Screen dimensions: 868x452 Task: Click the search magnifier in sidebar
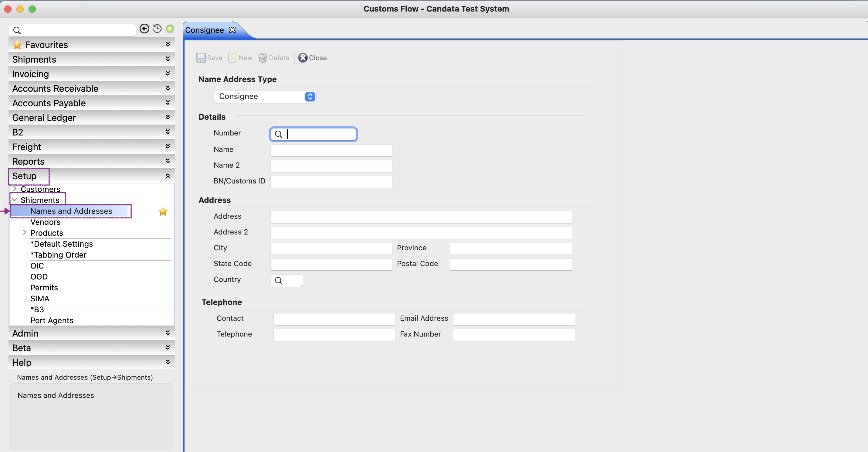17,30
